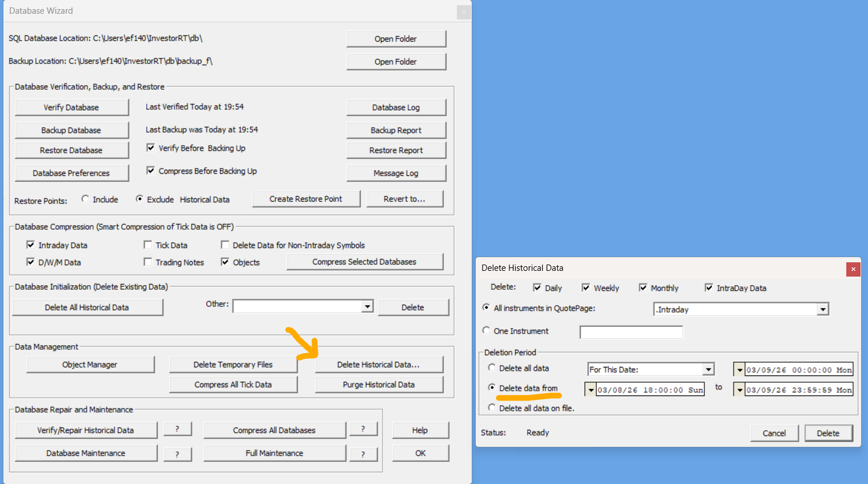Open the start date picker for Delete data from
Screen dimensions: 868x484
click(x=591, y=390)
